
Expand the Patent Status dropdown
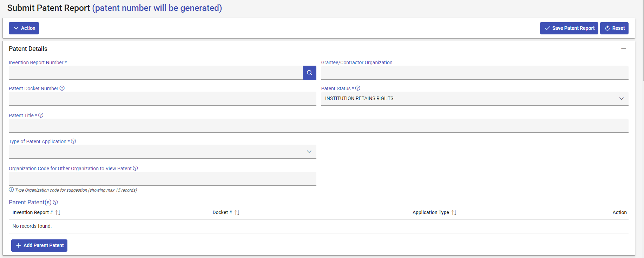474,99
